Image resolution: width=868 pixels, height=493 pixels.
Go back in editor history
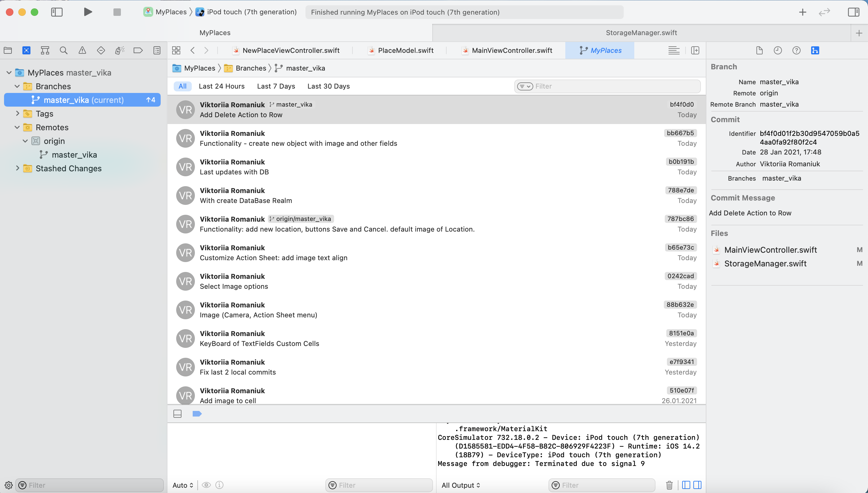coord(193,50)
